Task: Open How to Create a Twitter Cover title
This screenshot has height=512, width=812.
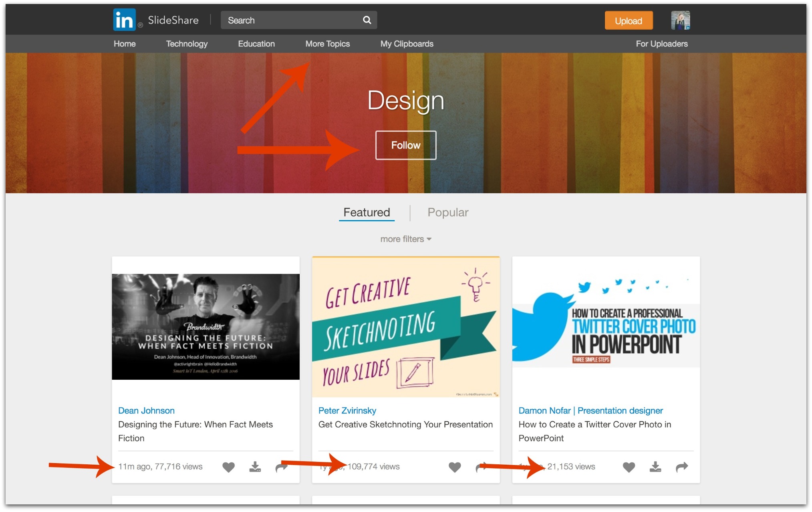Action: 594,431
